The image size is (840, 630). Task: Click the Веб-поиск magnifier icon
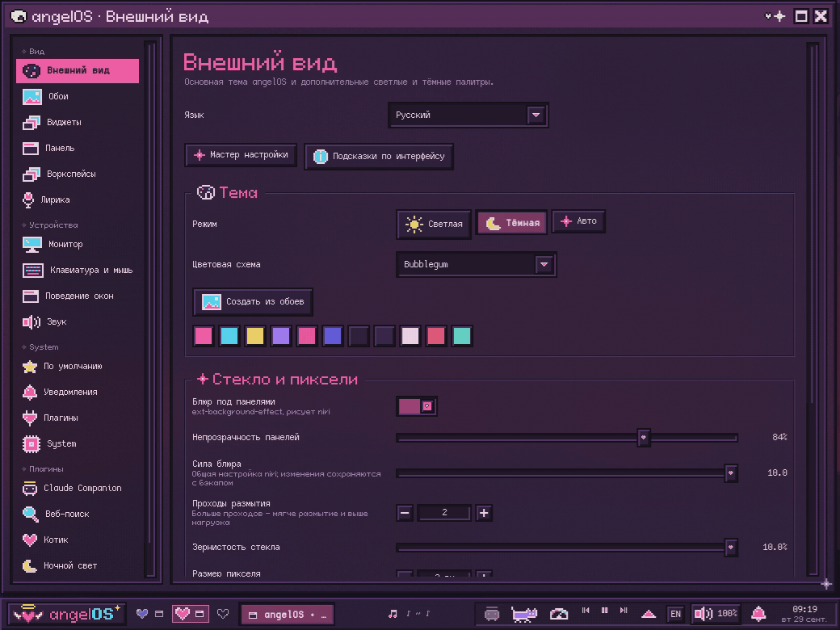pos(31,514)
